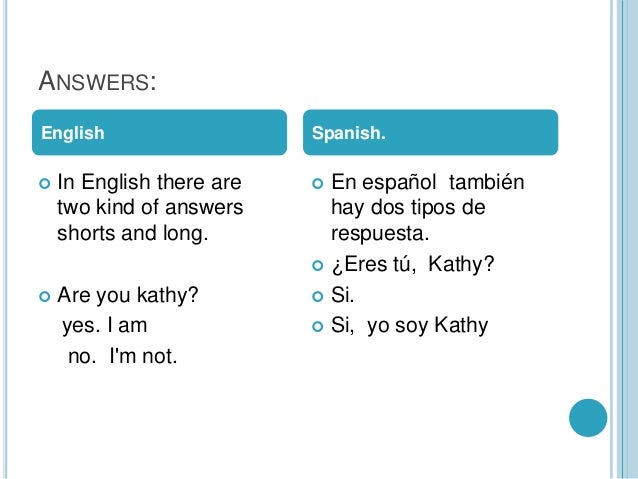Click the bullet next to 'Si.'
Image resolution: width=638 pixels, height=479 pixels.
[317, 296]
